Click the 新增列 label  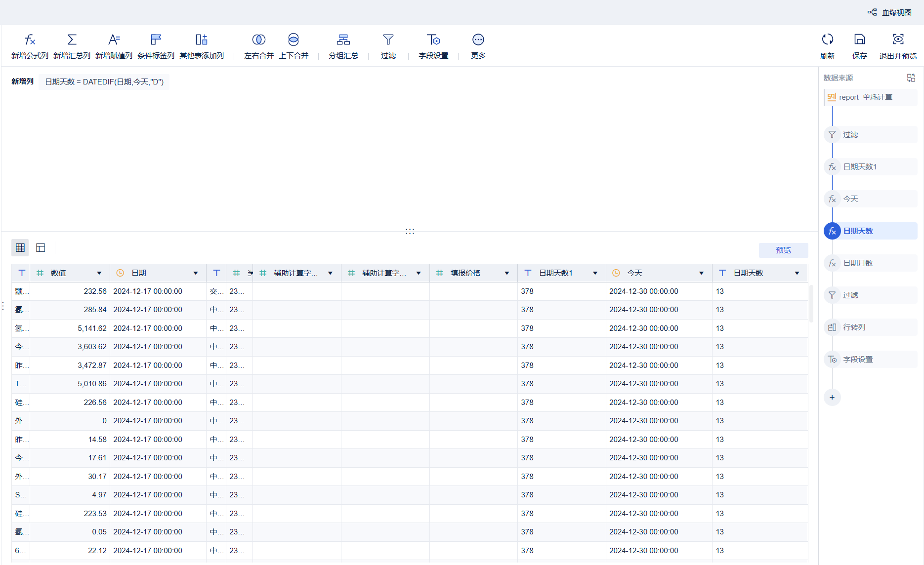coord(23,81)
